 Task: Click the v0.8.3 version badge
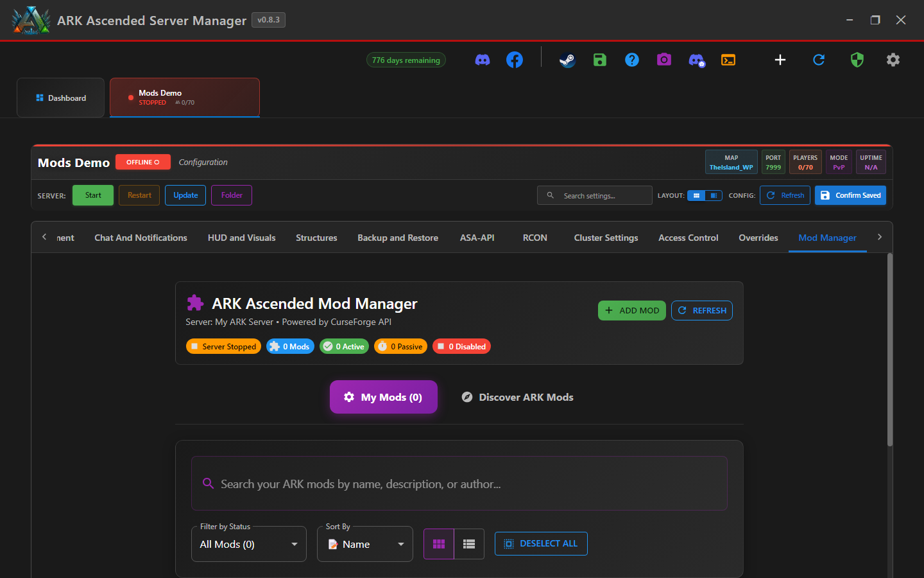268,20
